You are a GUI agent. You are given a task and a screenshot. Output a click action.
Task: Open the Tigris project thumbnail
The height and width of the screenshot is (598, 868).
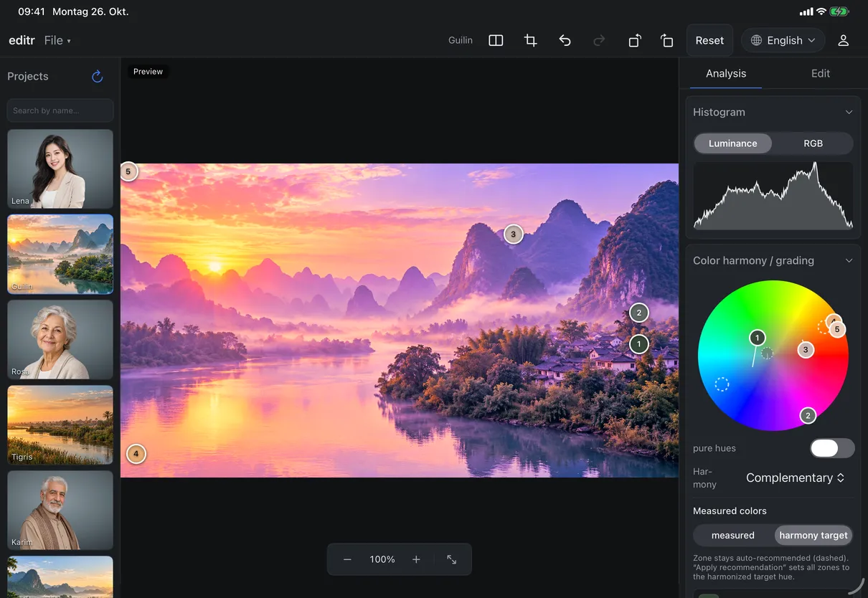point(60,424)
